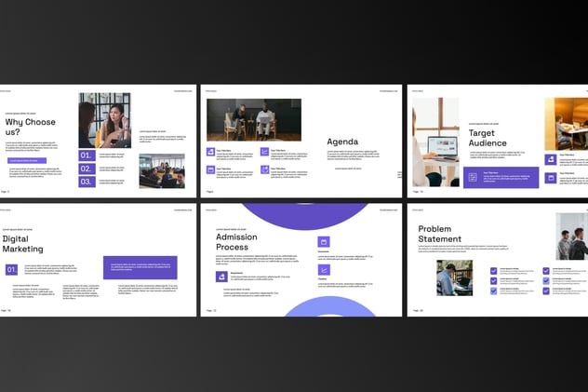This screenshot has height=392, width=588.
Task: Select the 02. number box on Why Choose us slide
Action: coord(86,169)
